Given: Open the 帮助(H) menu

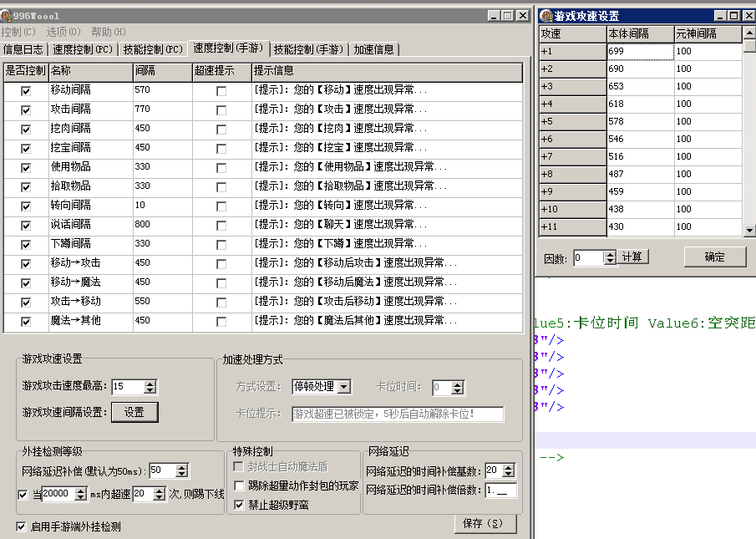Looking at the screenshot, I should (109, 32).
